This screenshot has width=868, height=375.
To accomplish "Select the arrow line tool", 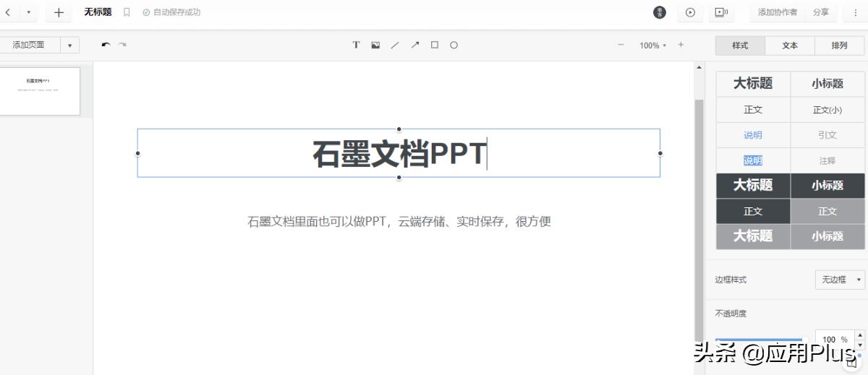I will [x=415, y=45].
